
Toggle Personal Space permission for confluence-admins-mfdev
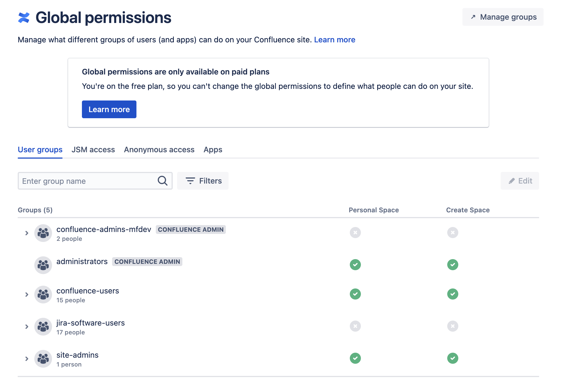coord(355,233)
